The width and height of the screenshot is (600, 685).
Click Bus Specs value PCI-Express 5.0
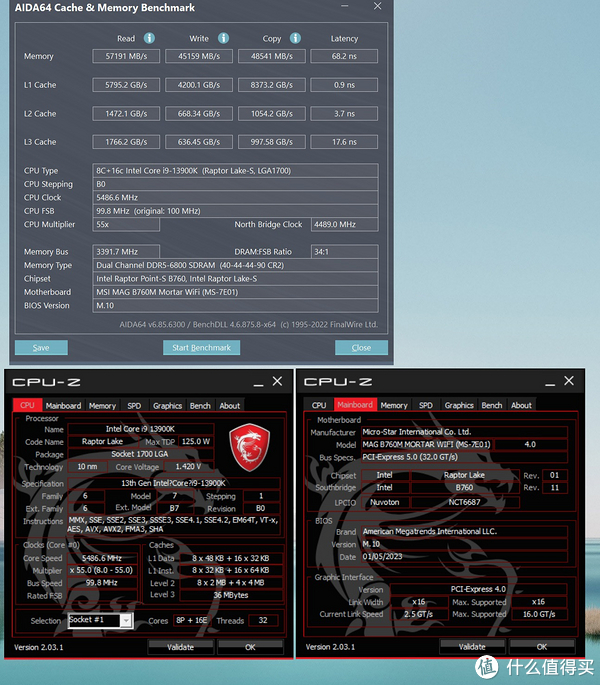point(465,457)
